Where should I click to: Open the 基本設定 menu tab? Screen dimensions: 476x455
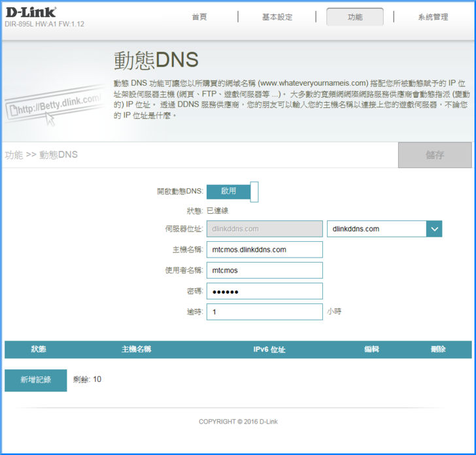coord(277,17)
